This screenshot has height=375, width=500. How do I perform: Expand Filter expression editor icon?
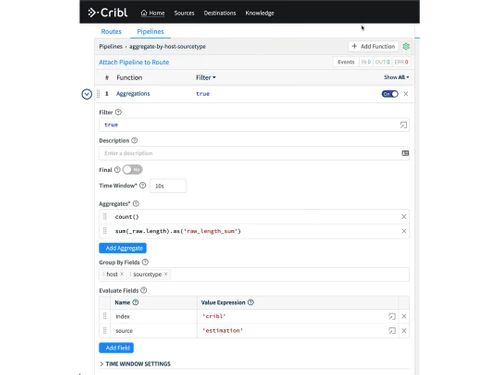[403, 125]
